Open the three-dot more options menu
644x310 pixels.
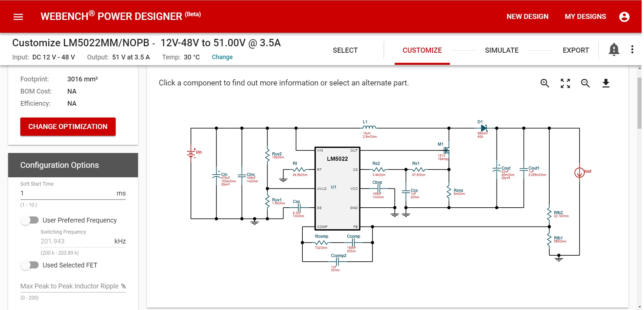coord(632,50)
